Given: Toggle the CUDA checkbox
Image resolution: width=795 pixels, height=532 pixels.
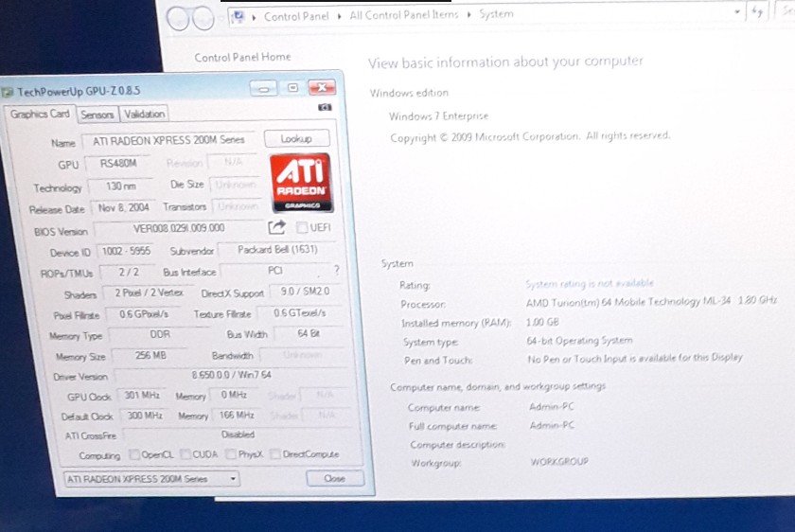Looking at the screenshot, I should pyautogui.click(x=185, y=453).
